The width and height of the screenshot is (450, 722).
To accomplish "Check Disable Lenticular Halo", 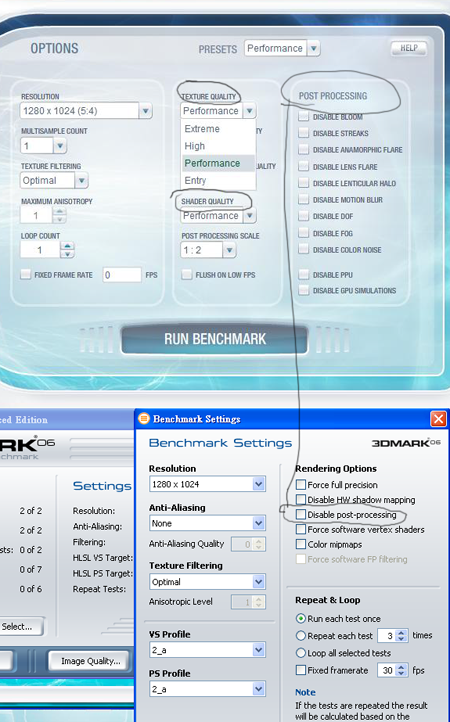I will pos(303,183).
